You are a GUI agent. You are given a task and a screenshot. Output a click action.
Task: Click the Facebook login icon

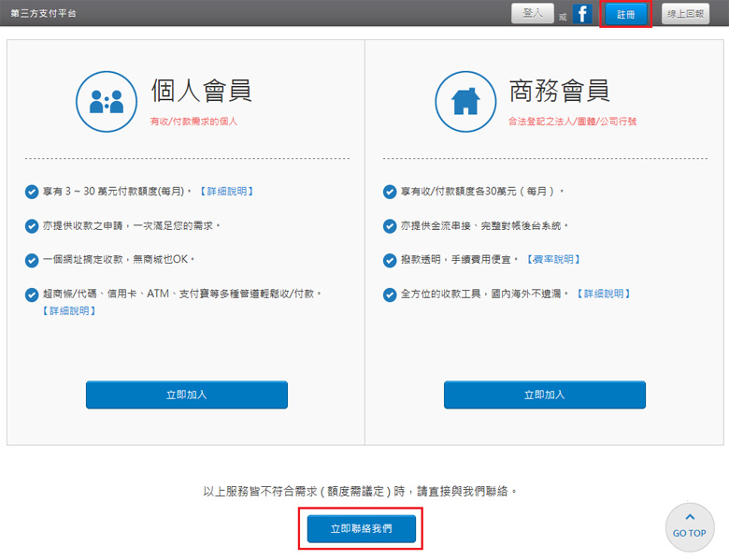coord(582,13)
